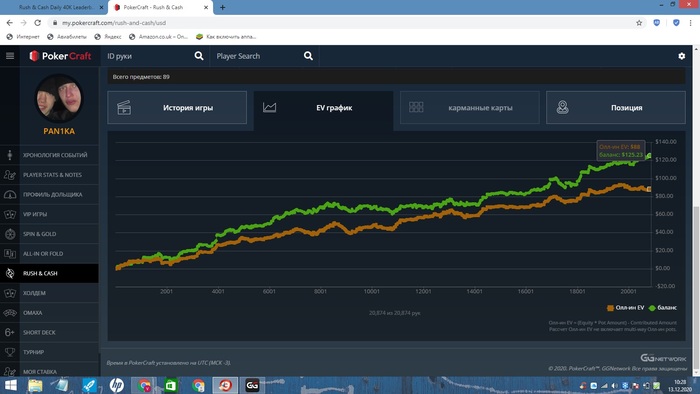Open Windows Start menu
Screen dimensions: 700x394
[10, 385]
